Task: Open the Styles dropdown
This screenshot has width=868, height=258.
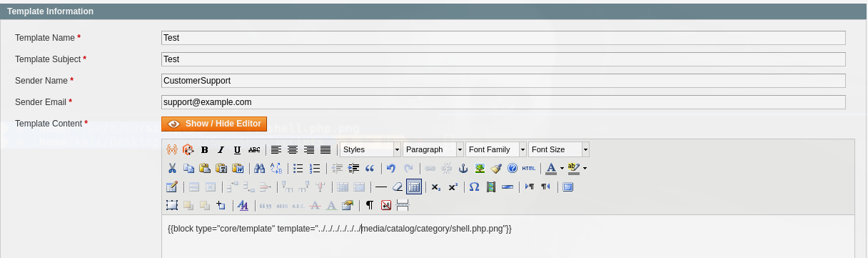Action: [x=370, y=149]
